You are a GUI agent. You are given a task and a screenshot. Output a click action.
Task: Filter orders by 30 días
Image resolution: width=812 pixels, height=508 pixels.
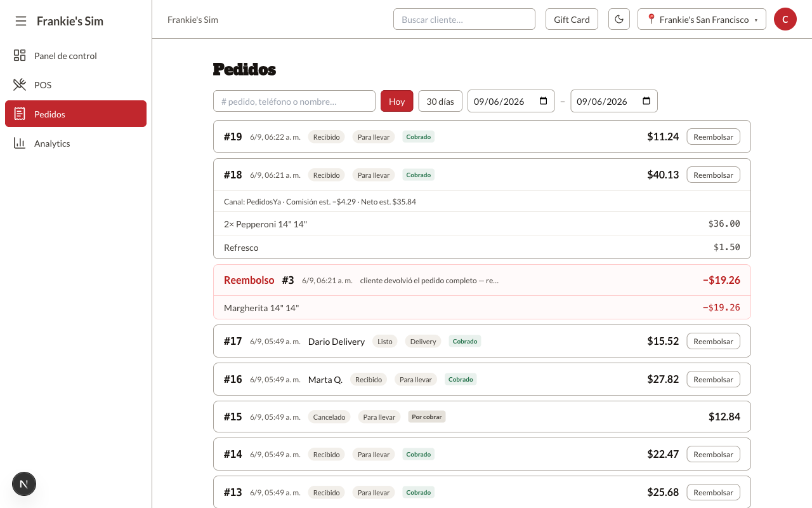pos(440,101)
